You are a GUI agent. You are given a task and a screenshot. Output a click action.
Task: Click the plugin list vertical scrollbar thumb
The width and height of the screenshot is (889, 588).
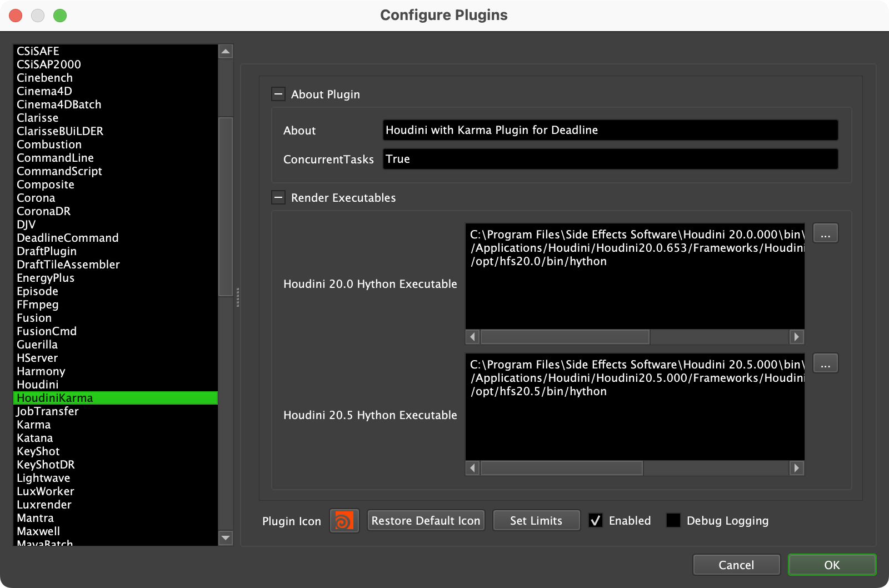[x=226, y=207]
